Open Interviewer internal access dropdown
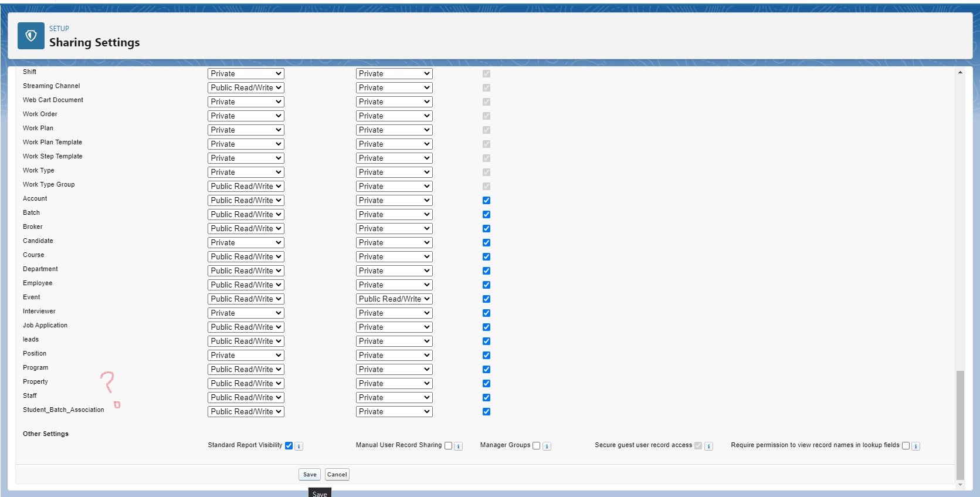Image resolution: width=980 pixels, height=497 pixels. click(x=246, y=313)
